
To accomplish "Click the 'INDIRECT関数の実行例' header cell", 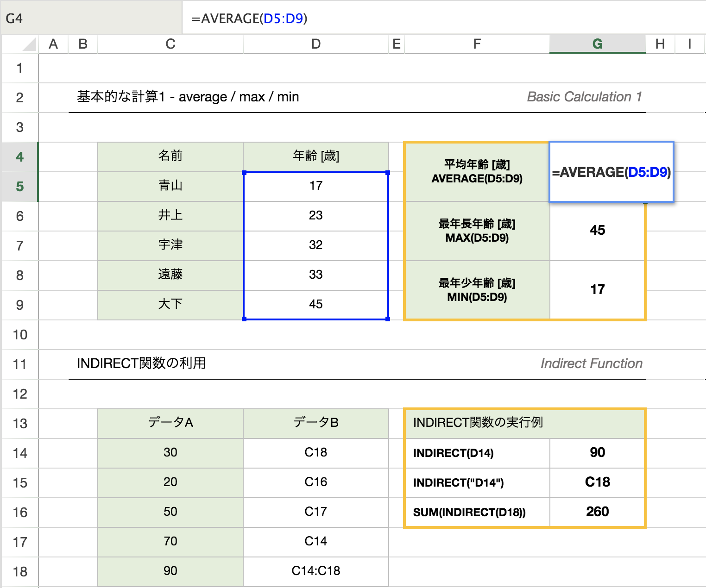I will point(525,424).
